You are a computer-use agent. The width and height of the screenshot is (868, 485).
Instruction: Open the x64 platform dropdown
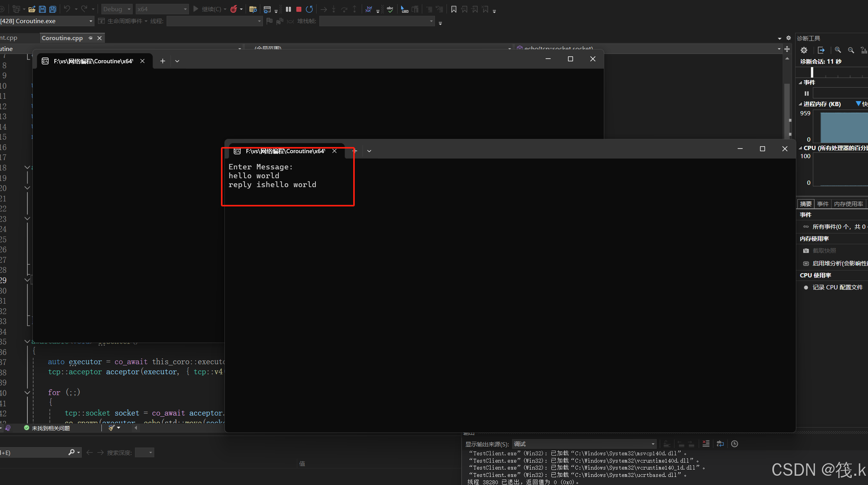[162, 9]
